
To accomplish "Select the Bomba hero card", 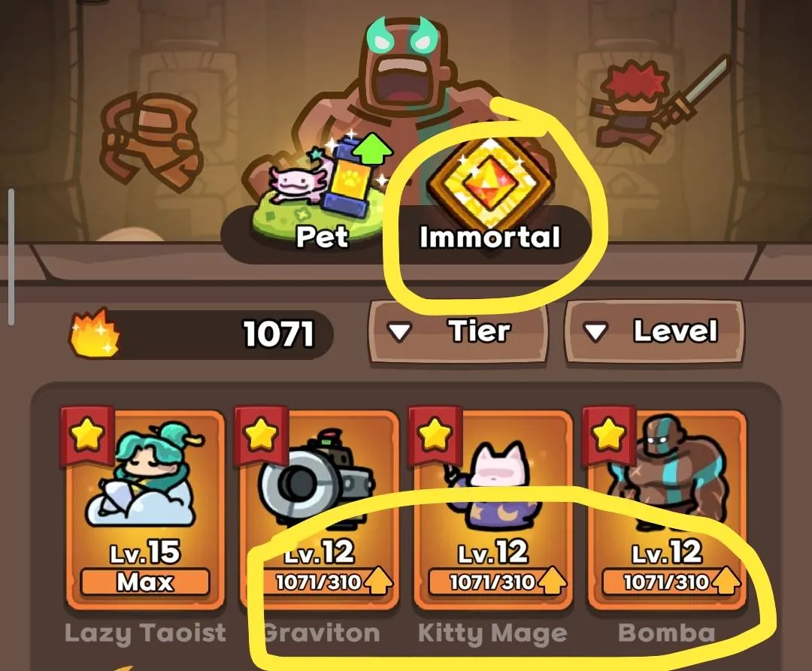I will tap(666, 509).
